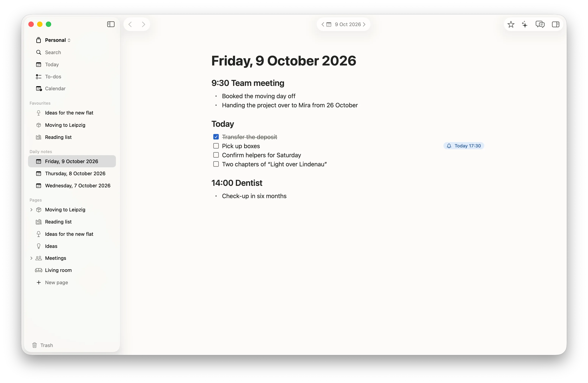Click the page title Friday, 9 October 2026
The image size is (588, 383).
point(284,61)
